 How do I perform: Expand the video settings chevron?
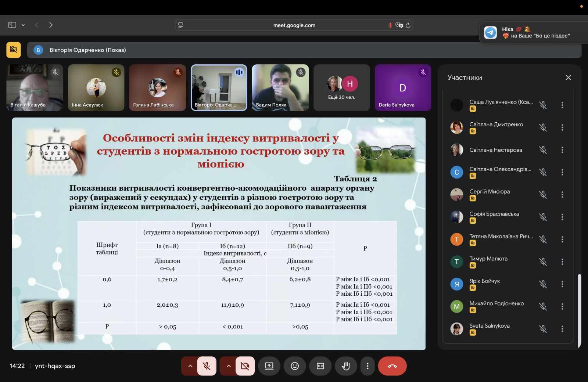coord(228,366)
